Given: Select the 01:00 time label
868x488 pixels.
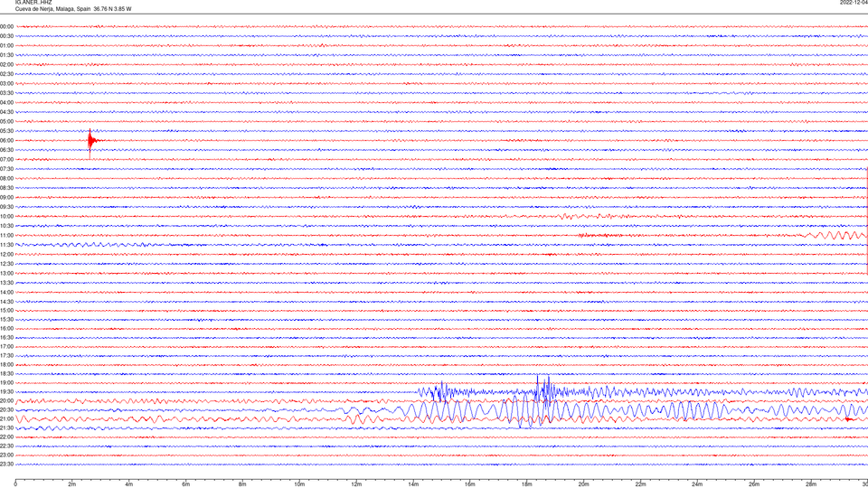Looking at the screenshot, I should tap(6, 45).
